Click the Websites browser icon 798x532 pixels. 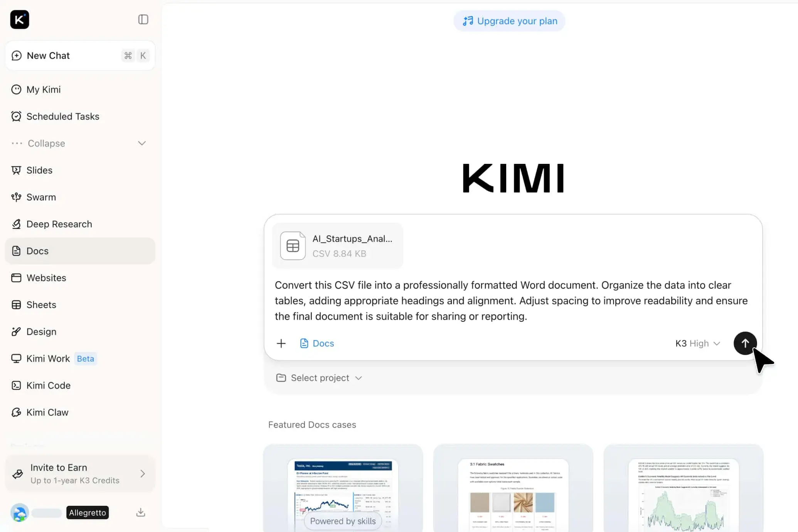(16, 278)
